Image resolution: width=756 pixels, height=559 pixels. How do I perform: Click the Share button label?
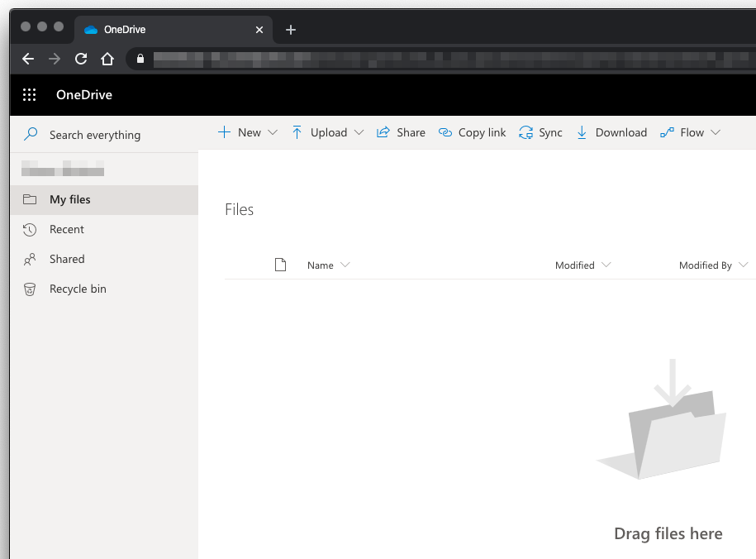(411, 132)
